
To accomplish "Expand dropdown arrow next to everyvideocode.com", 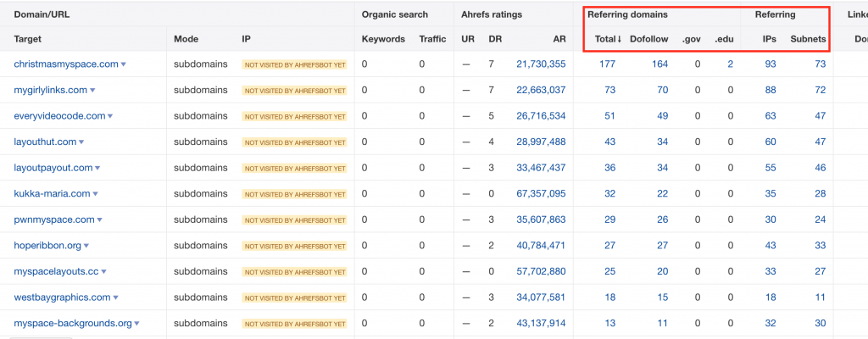I will pos(110,116).
